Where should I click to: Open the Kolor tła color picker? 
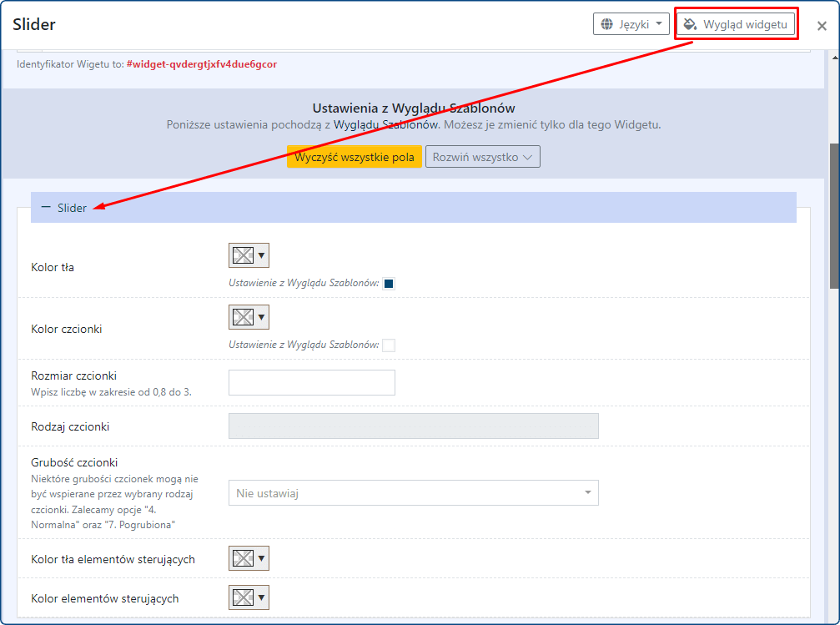pyautogui.click(x=249, y=255)
